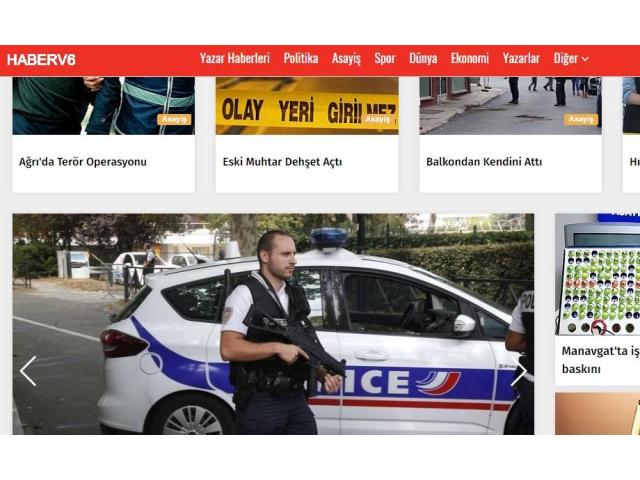Open the Yazarlar page
Viewport: 640px width, 480px height.
click(521, 58)
